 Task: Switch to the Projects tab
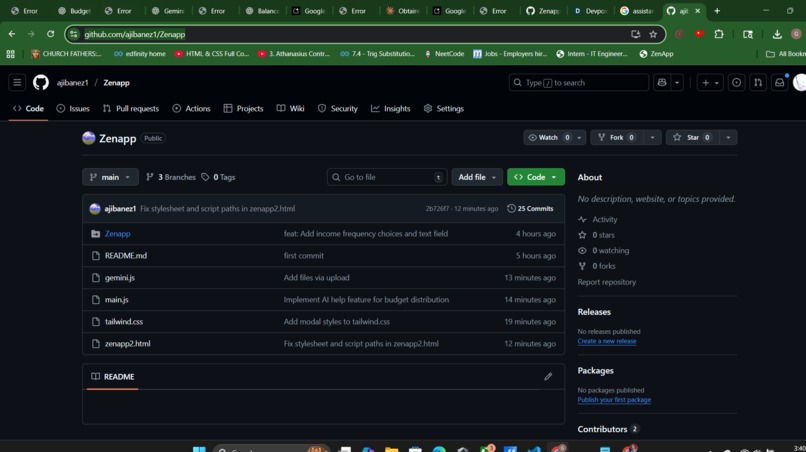click(244, 109)
